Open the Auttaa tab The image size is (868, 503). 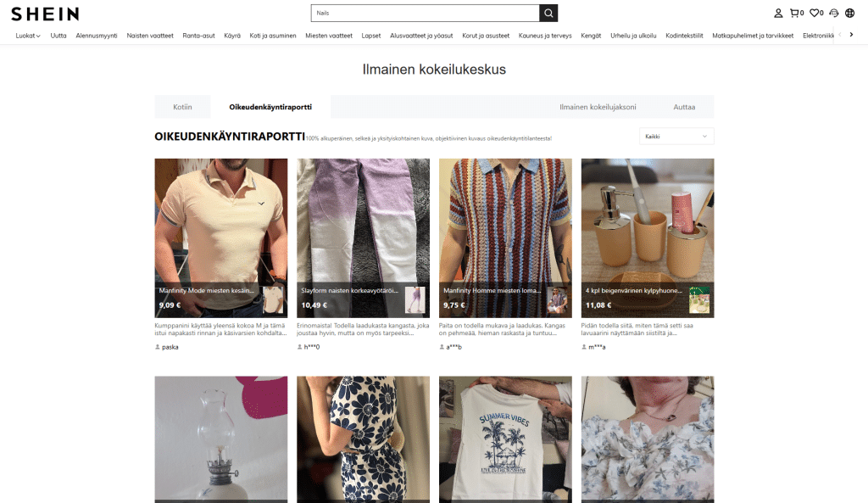684,107
